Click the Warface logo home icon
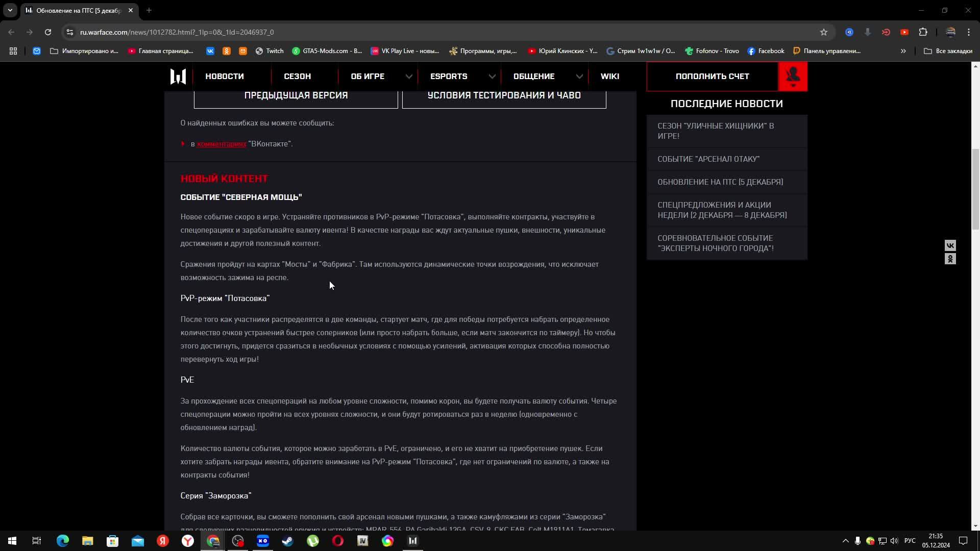Image resolution: width=980 pixels, height=551 pixels. 178,77
